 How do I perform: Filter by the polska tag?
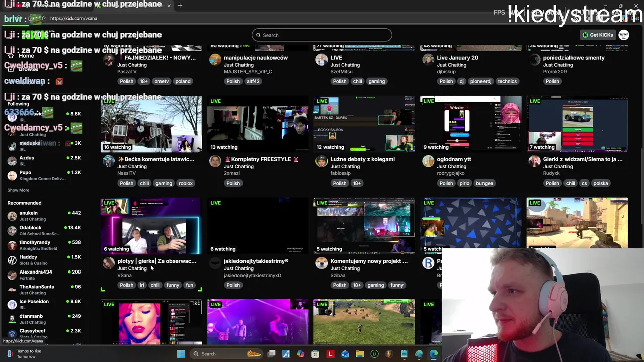[x=600, y=183]
